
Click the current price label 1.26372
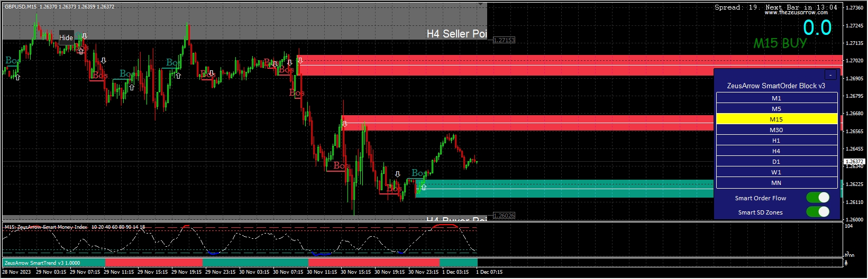(x=854, y=162)
